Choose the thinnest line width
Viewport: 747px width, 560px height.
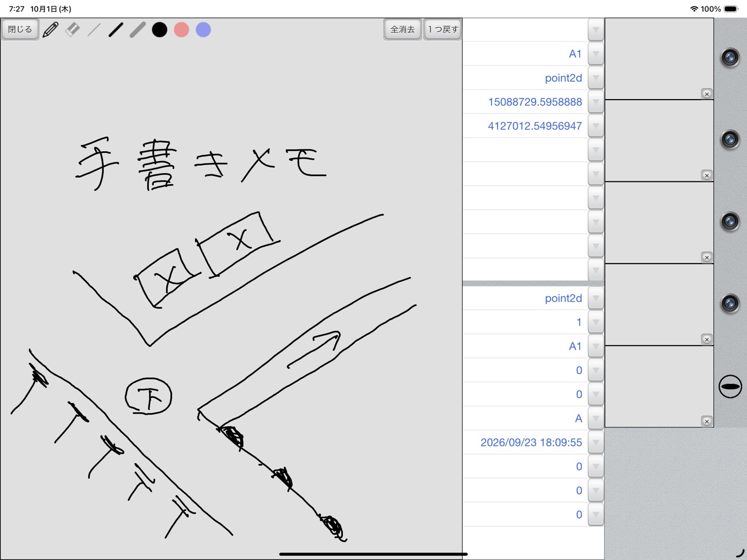94,30
